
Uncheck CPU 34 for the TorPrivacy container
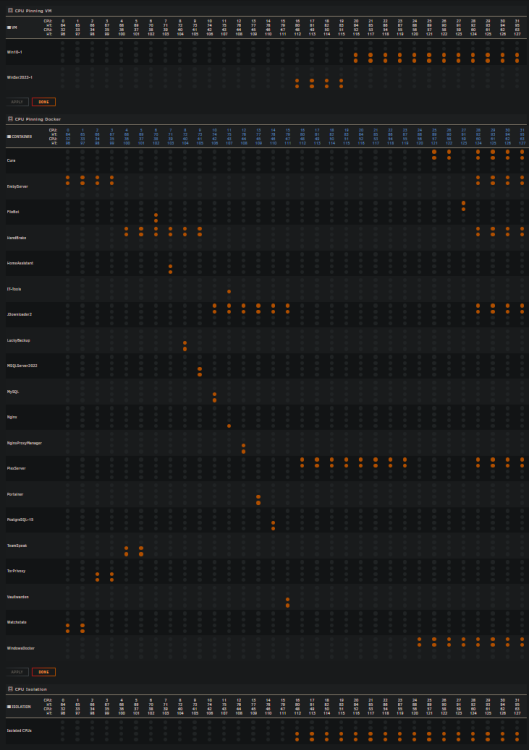97,574
